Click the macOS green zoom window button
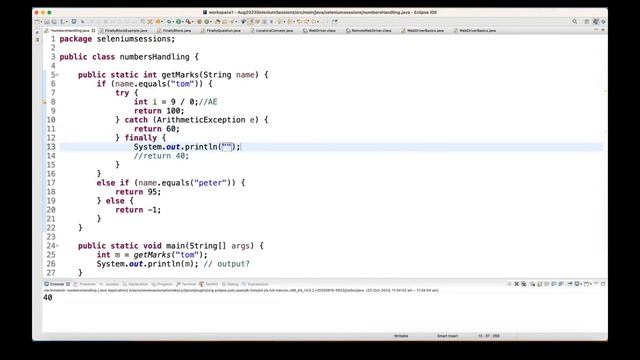640x360 pixels. pos(49,13)
